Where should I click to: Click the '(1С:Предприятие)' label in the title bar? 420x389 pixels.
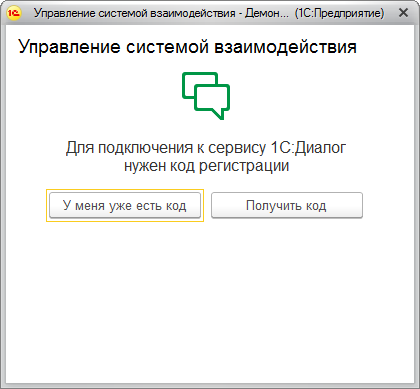pos(339,13)
